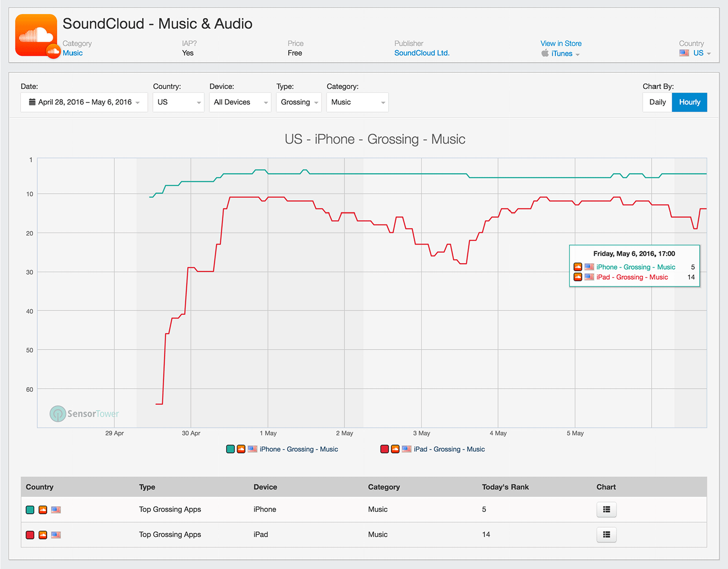The width and height of the screenshot is (728, 569).
Task: Click the Chart column header
Action: [606, 487]
